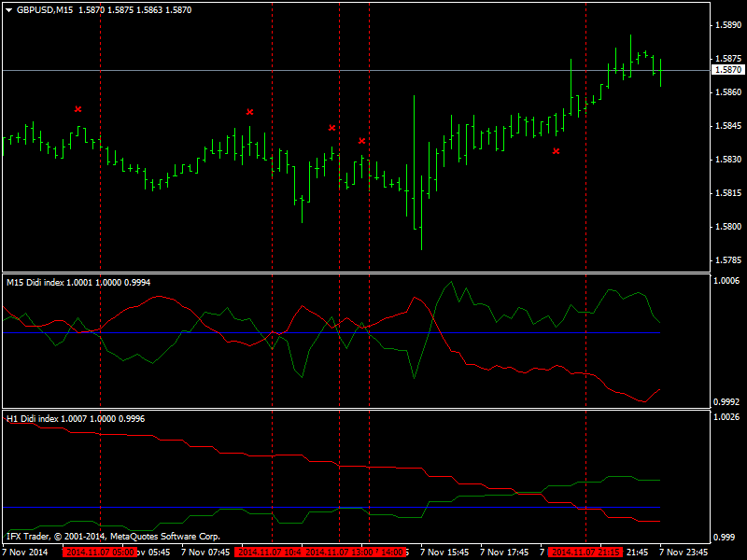Click the H1 Didi index indicator label
The width and height of the screenshot is (747, 560).
[76, 418]
